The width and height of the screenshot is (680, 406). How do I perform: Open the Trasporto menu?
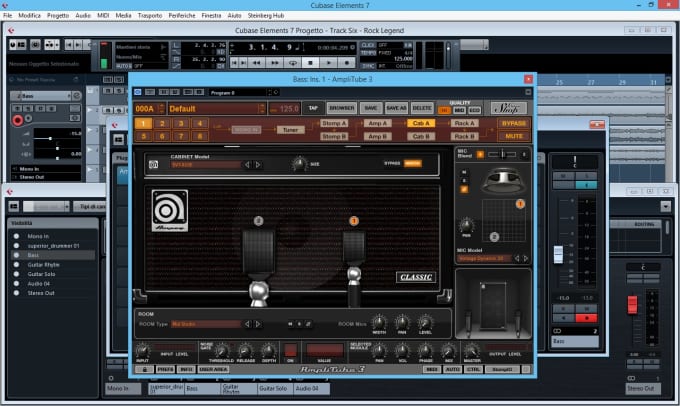coord(150,16)
